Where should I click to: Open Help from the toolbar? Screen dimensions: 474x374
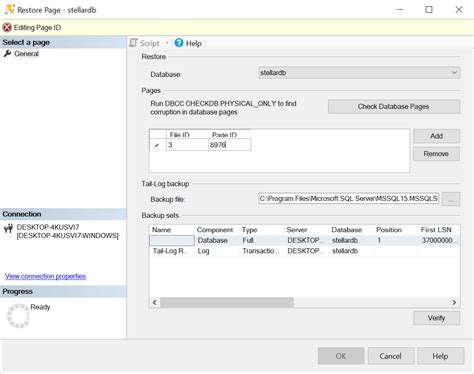(x=188, y=43)
